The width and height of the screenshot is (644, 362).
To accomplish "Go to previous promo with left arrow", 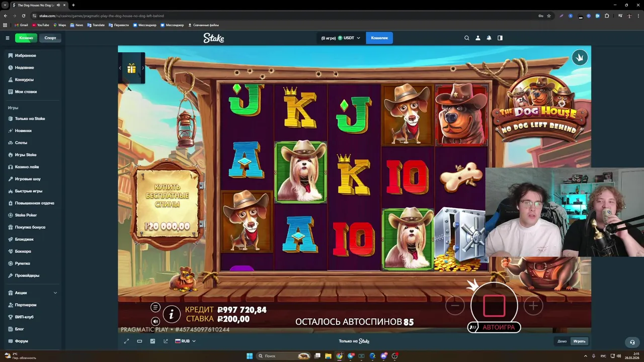I will click(x=120, y=68).
